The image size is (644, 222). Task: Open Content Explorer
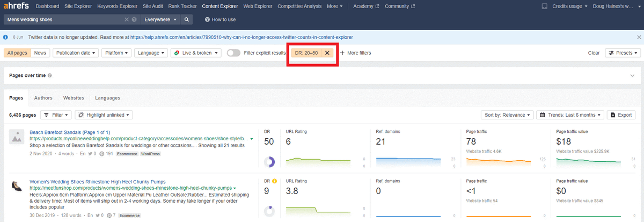pos(221,6)
